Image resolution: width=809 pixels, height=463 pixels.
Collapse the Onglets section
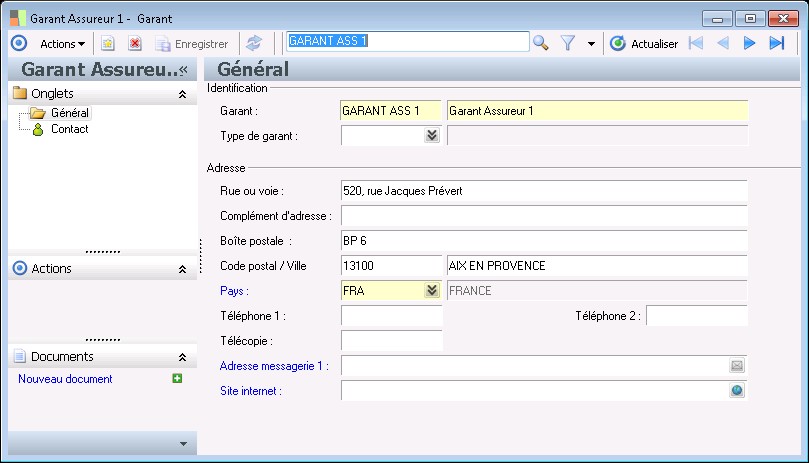[182, 94]
